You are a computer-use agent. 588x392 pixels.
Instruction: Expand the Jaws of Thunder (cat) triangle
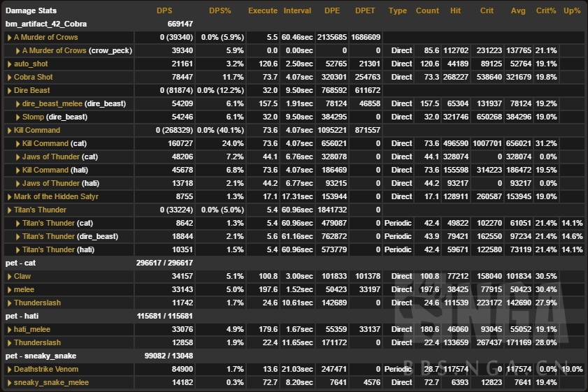pos(17,157)
